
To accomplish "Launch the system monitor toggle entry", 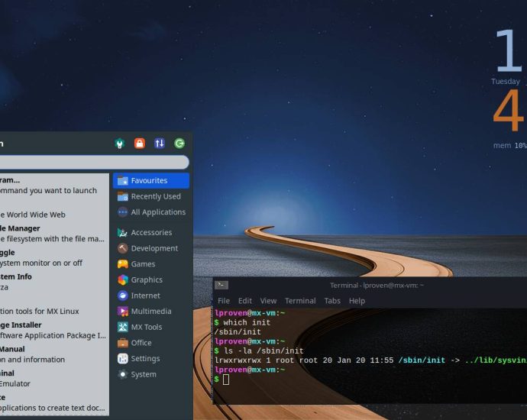I will [x=53, y=257].
